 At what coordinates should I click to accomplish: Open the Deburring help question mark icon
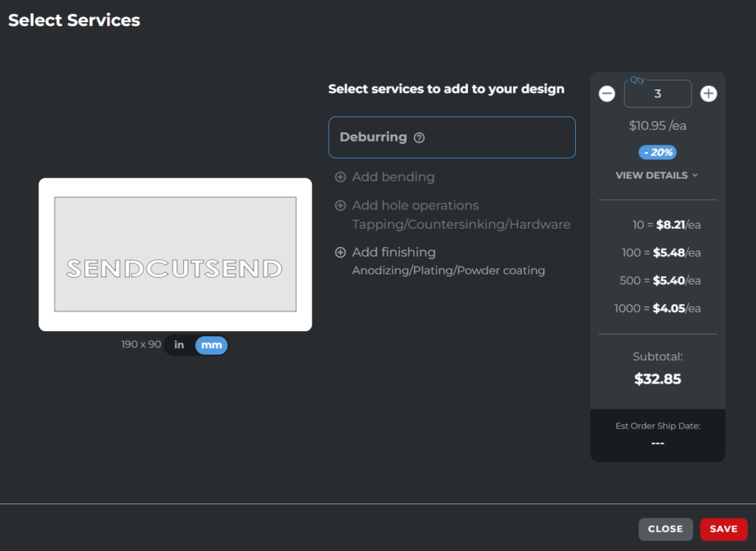pyautogui.click(x=419, y=138)
